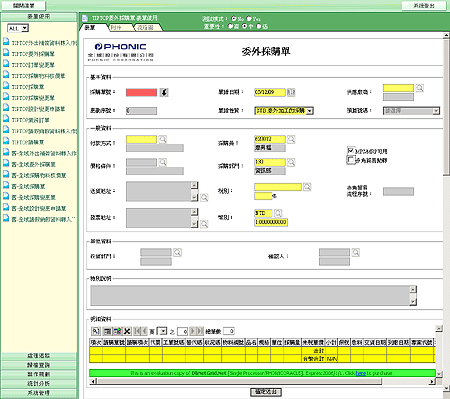Select test mode No radio button
This screenshot has width=450, height=399.
coord(234,19)
